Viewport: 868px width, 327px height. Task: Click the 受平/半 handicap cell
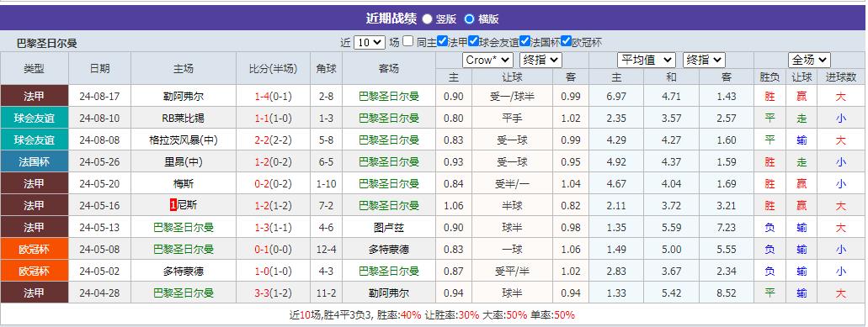(x=512, y=272)
